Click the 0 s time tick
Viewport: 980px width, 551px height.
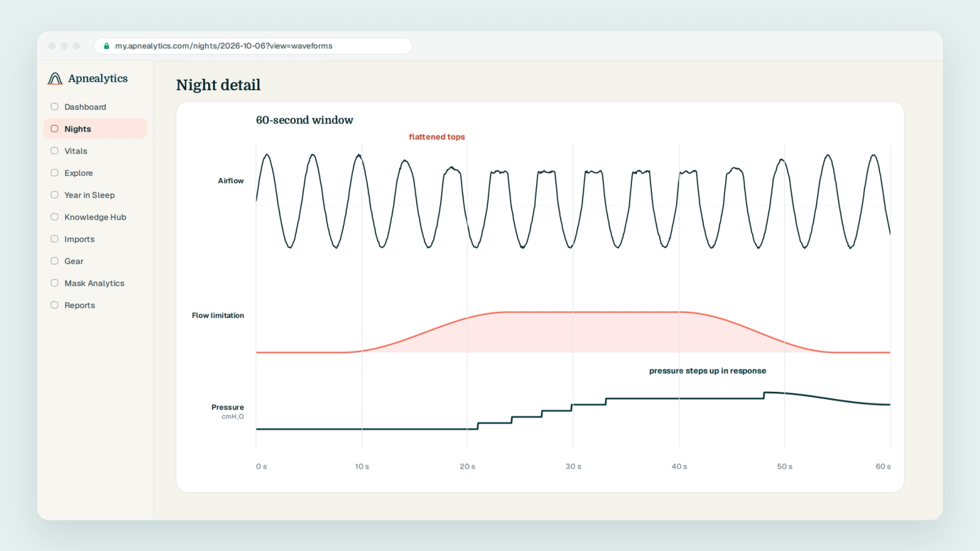point(262,467)
